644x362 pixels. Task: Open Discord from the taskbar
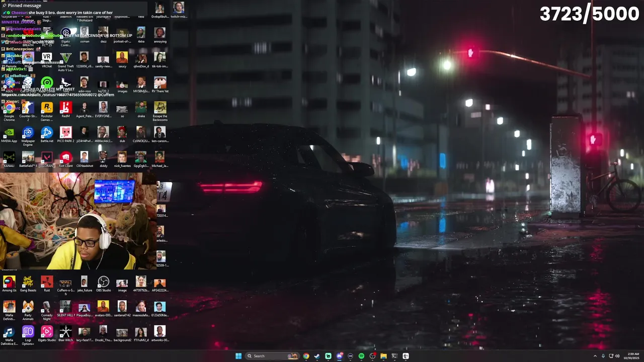(x=339, y=356)
